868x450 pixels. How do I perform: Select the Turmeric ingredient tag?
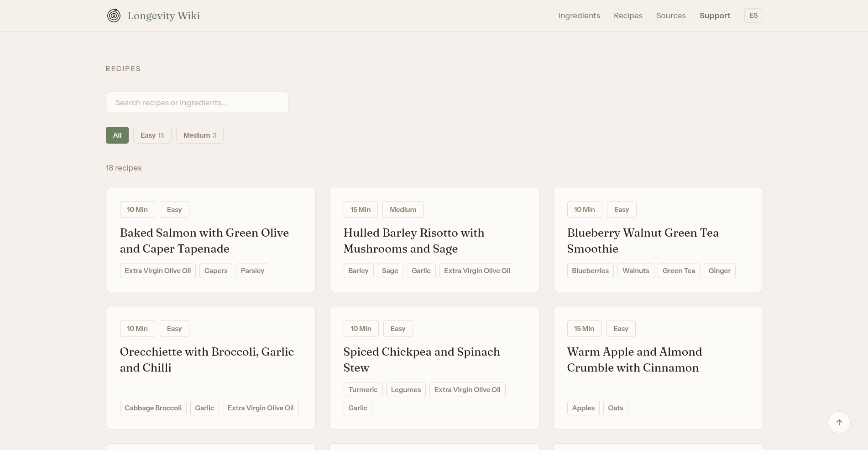coord(362,390)
